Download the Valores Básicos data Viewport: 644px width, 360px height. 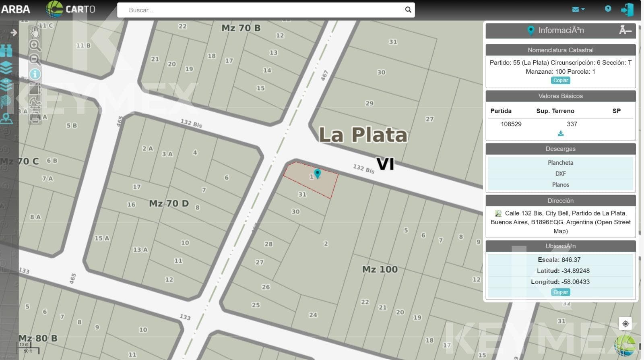point(561,133)
